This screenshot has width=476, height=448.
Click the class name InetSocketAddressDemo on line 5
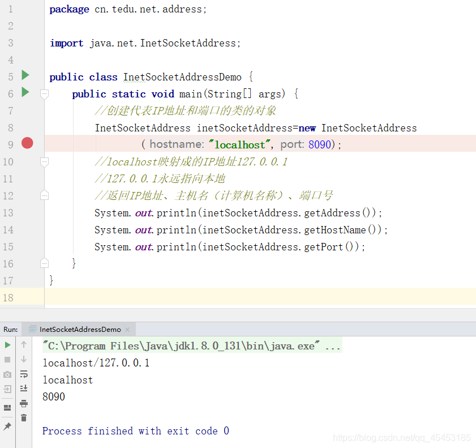click(x=182, y=77)
